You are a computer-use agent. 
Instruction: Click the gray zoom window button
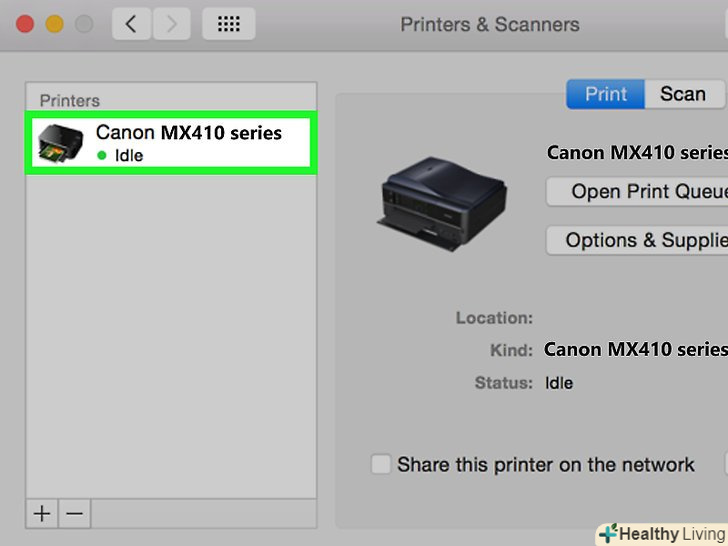pos(82,24)
